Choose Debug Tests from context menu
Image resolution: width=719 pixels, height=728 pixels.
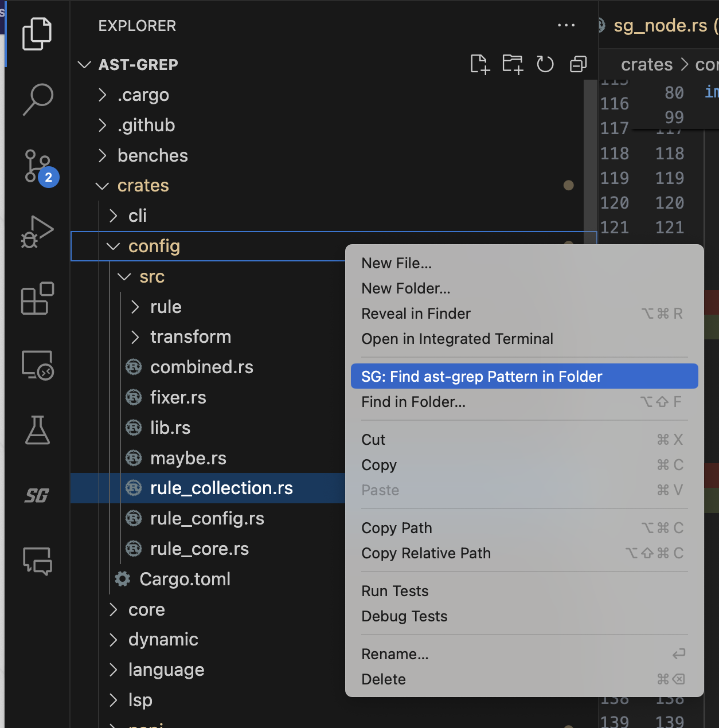coord(524,617)
